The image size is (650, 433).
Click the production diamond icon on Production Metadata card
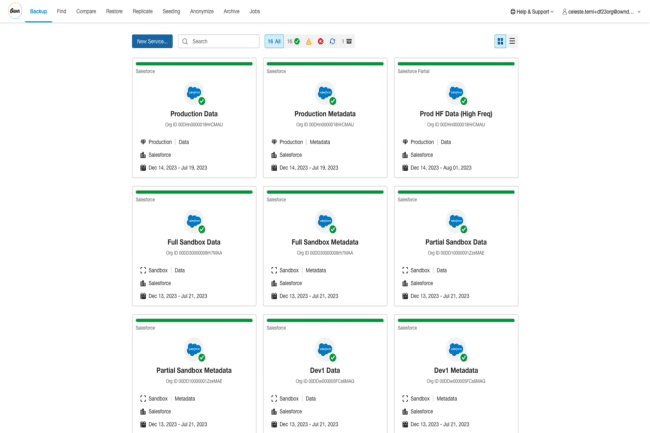coord(274,142)
